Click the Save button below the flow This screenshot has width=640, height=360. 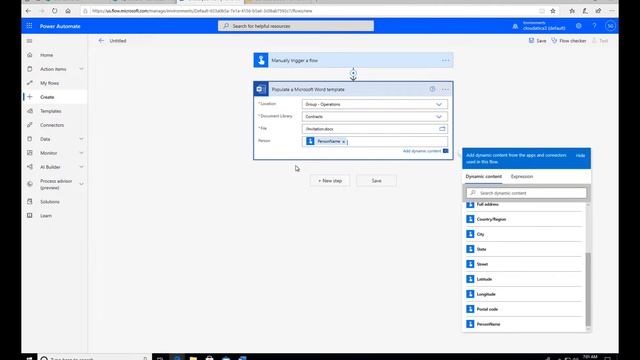click(x=376, y=180)
